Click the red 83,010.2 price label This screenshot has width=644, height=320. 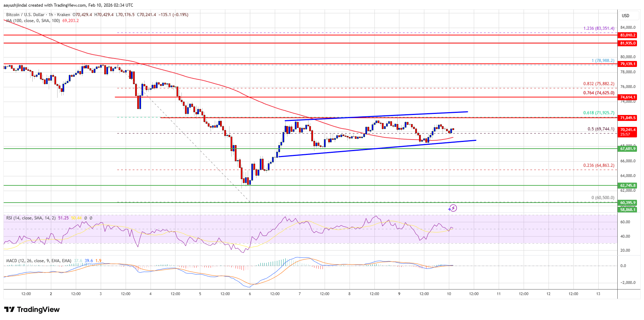point(628,35)
